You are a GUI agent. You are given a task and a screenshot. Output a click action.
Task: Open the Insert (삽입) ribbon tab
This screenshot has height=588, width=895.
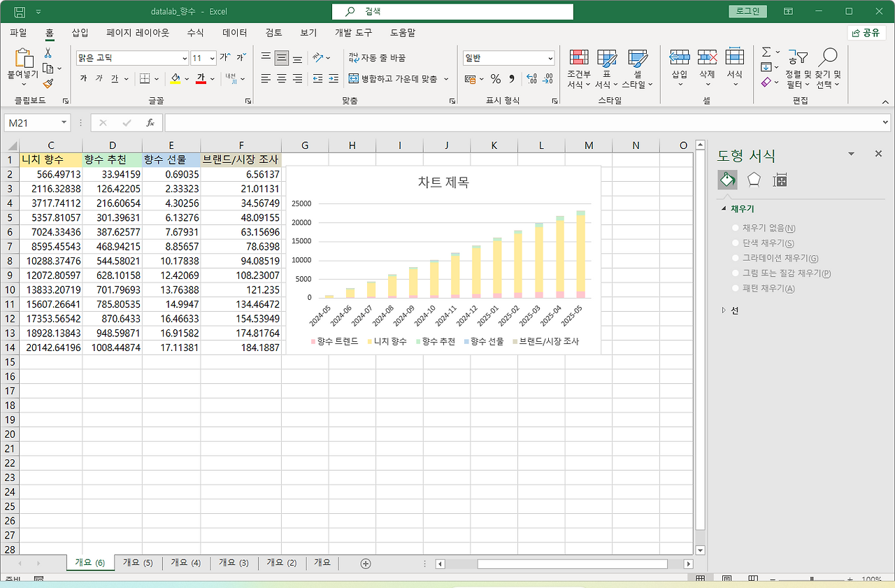click(80, 32)
